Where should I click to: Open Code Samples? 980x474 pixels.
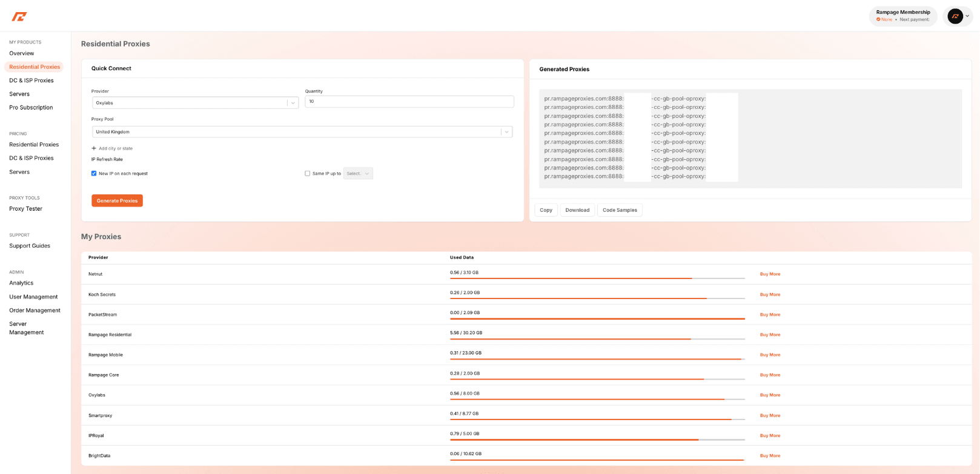click(x=620, y=210)
